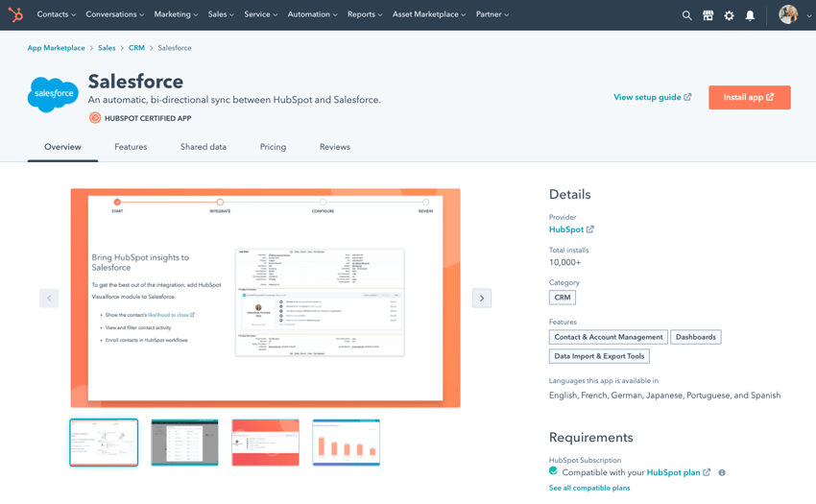816x504 pixels.
Task: Click the Salesforce cloud logo
Action: [53, 94]
